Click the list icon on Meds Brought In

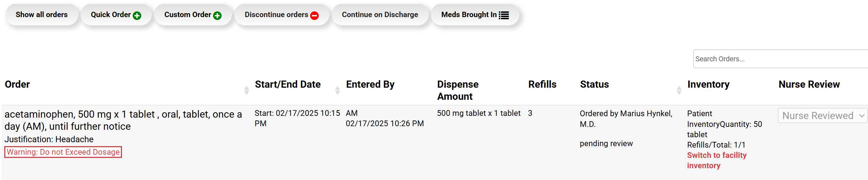504,15
